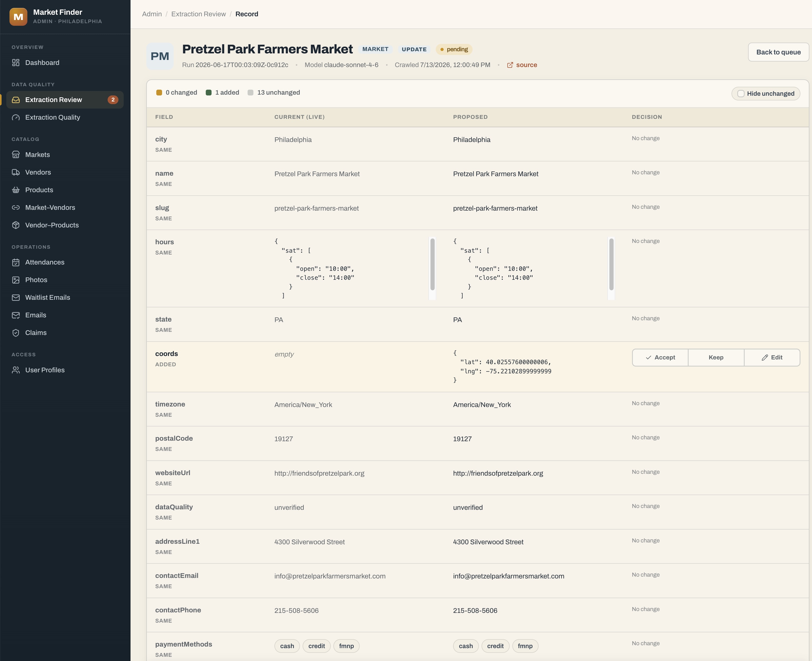Open the Vendors section
Screen dimensions: 812x661
click(x=65, y=172)
